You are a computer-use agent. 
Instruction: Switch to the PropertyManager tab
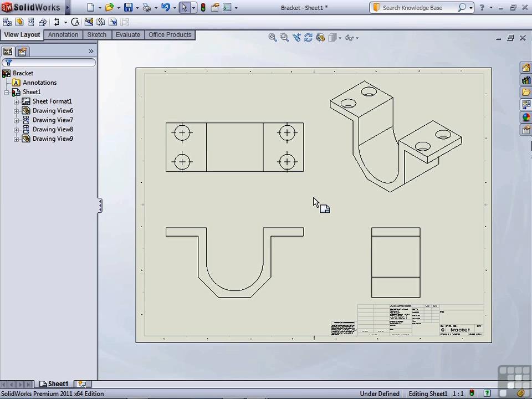tap(22, 52)
